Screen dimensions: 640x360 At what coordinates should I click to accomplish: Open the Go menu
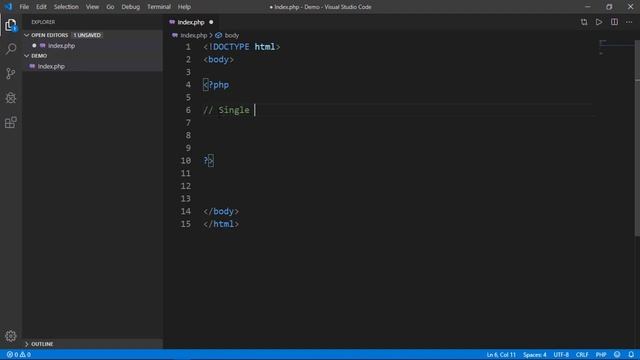coord(110,7)
